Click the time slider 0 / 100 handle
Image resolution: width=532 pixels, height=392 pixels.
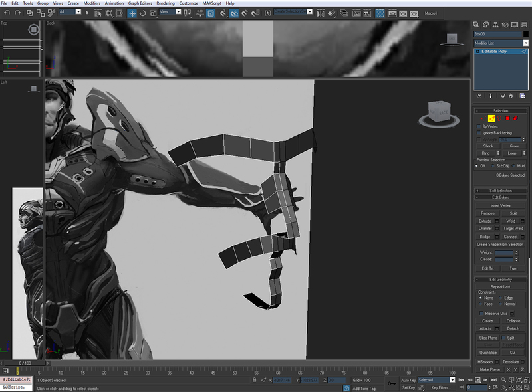[25, 363]
